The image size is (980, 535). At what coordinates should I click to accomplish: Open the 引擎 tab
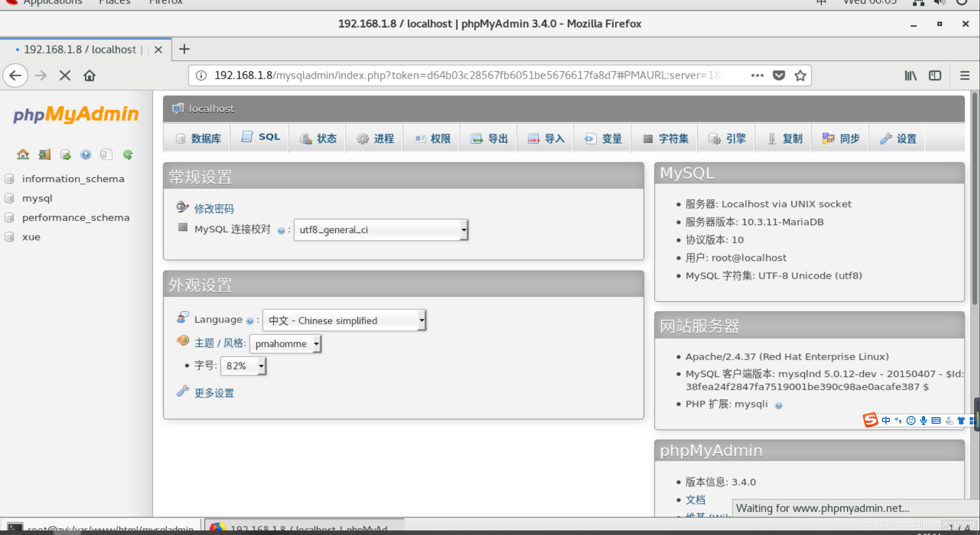pyautogui.click(x=726, y=138)
